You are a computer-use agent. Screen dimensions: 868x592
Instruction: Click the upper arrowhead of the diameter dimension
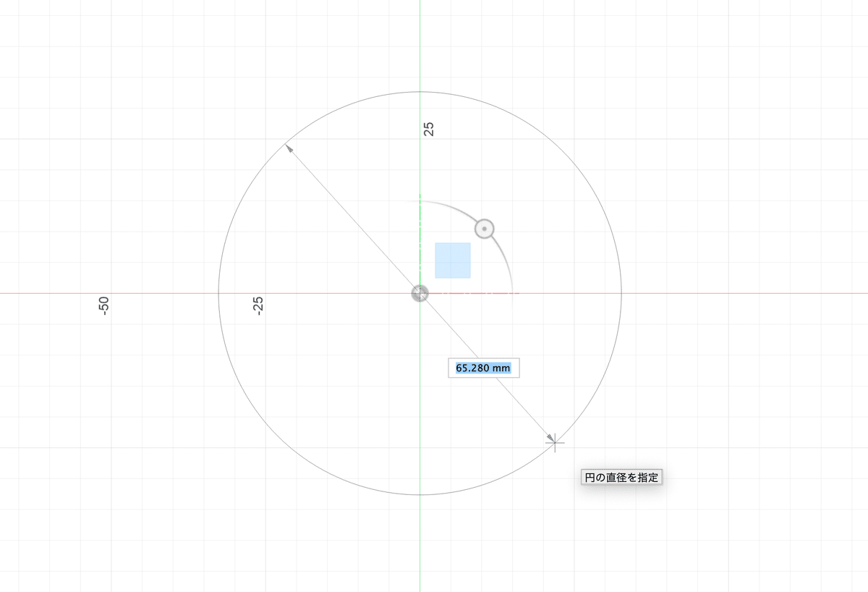[289, 148]
